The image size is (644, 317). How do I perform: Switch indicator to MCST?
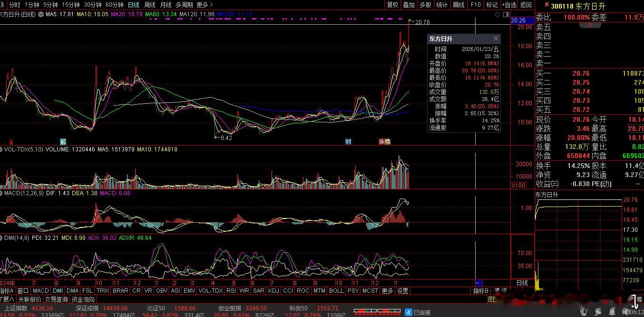click(x=370, y=291)
